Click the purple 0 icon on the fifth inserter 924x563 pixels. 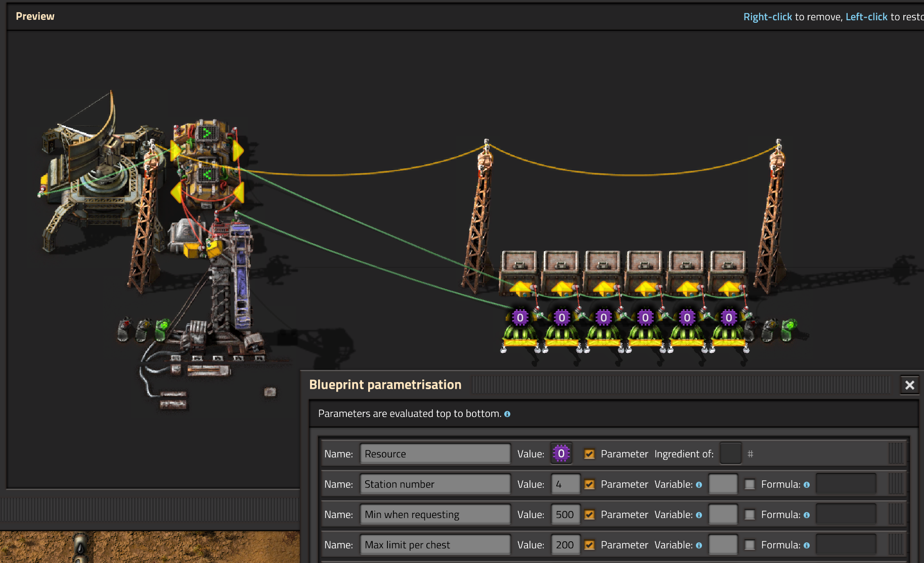[687, 317]
